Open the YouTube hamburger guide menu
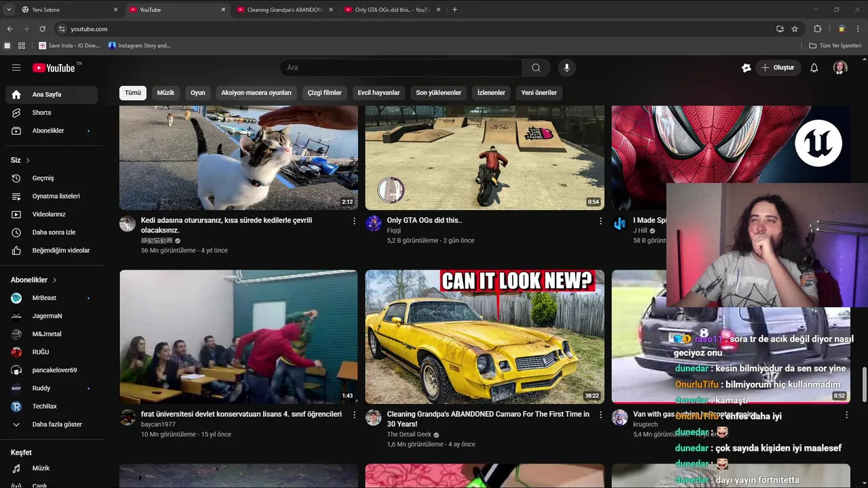This screenshot has width=868, height=488. coord(16,68)
